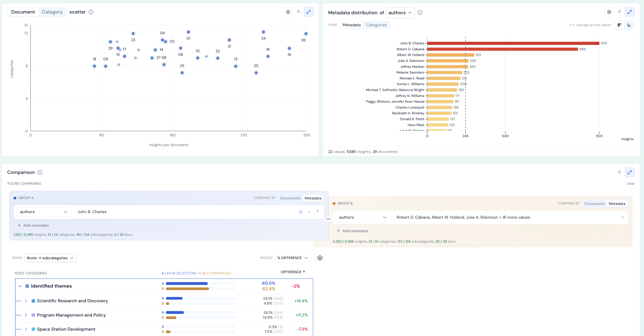Download the Comparison panel data
The width and height of the screenshot is (644, 336).
[619, 171]
